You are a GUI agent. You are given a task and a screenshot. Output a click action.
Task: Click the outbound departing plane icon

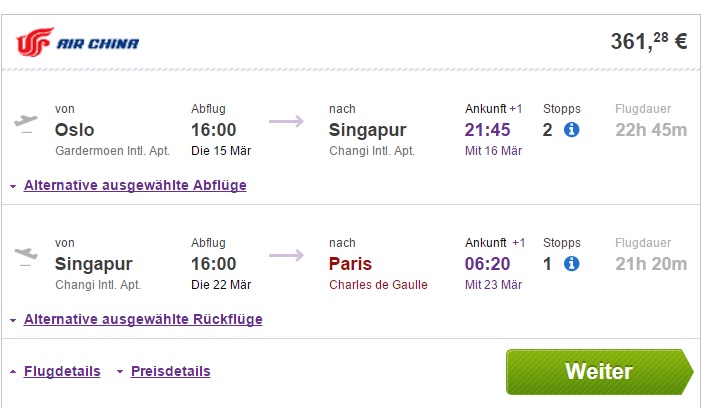(x=26, y=124)
